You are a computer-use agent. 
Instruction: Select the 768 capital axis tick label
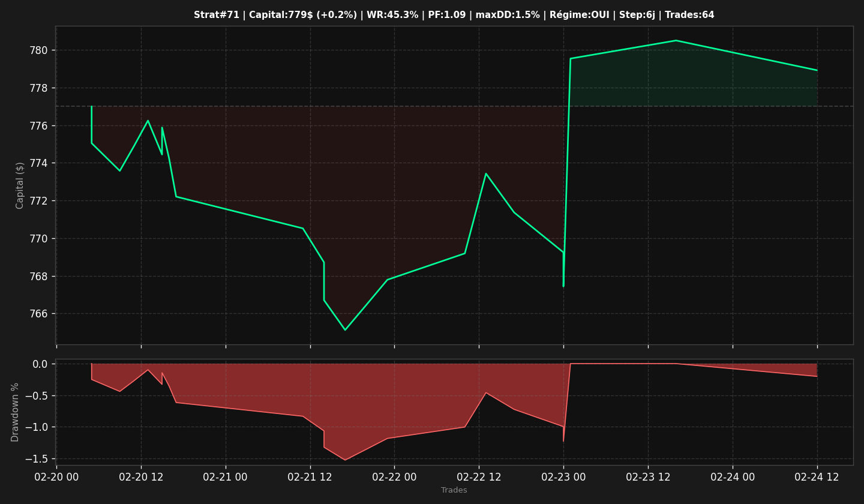40,277
